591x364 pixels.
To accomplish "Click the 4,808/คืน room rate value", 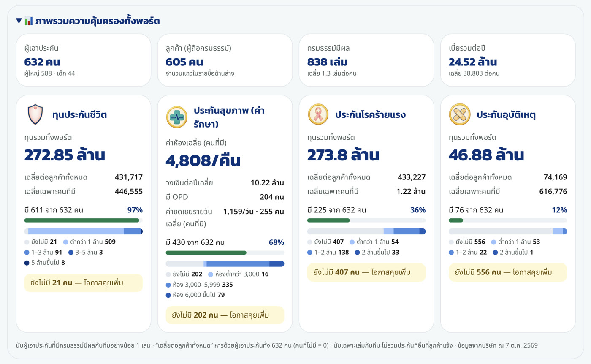I will [203, 160].
